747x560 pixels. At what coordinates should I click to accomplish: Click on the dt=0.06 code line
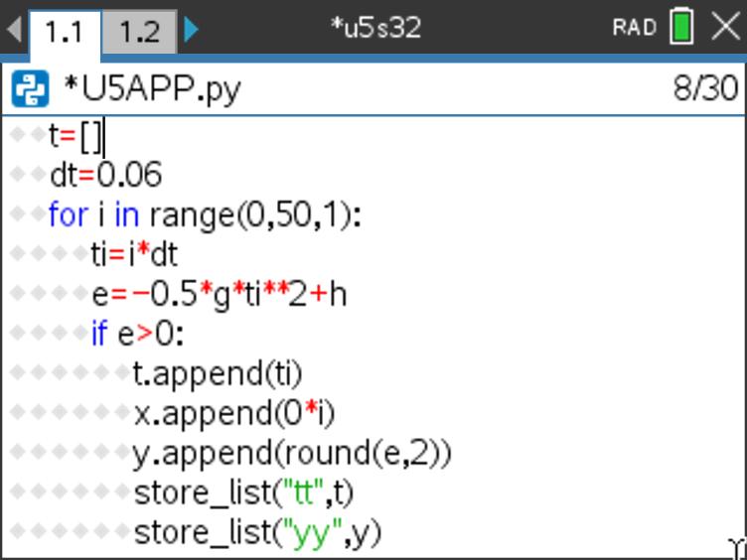tap(104, 175)
